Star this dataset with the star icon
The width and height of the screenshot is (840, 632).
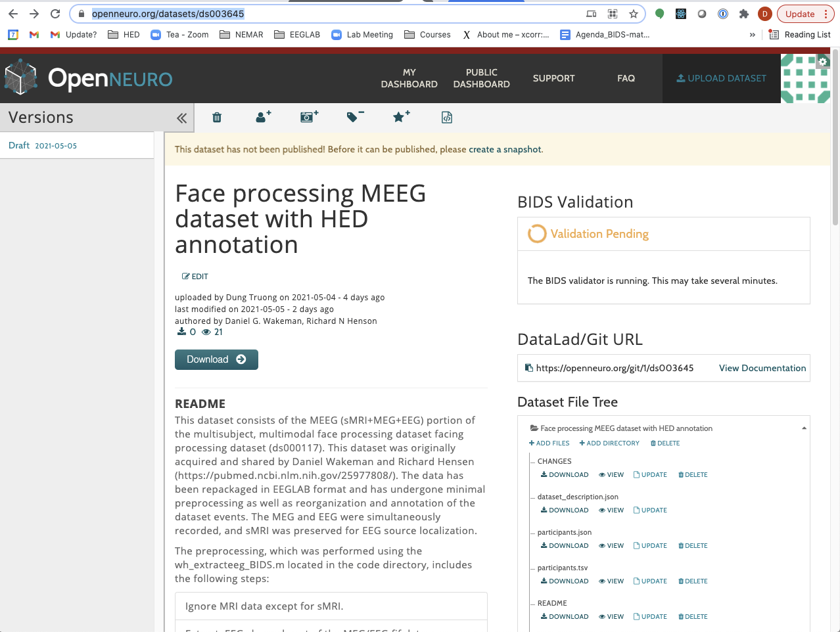[400, 117]
